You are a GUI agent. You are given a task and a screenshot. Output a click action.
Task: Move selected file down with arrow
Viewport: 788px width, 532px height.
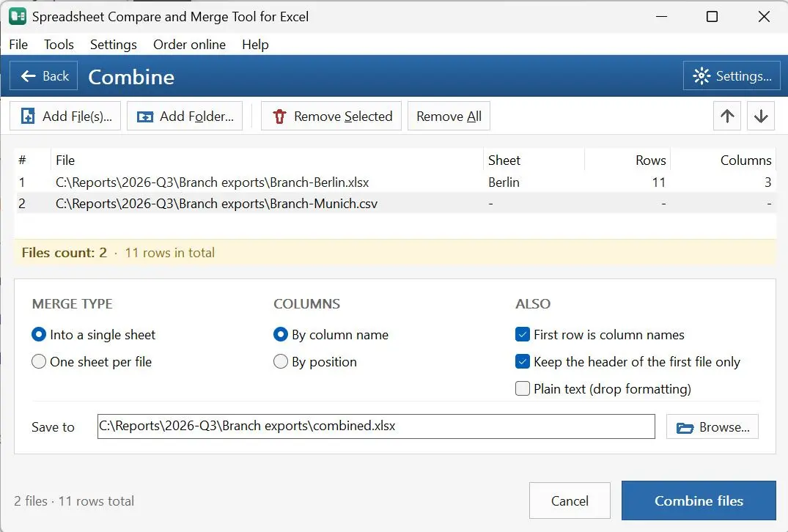tap(761, 116)
